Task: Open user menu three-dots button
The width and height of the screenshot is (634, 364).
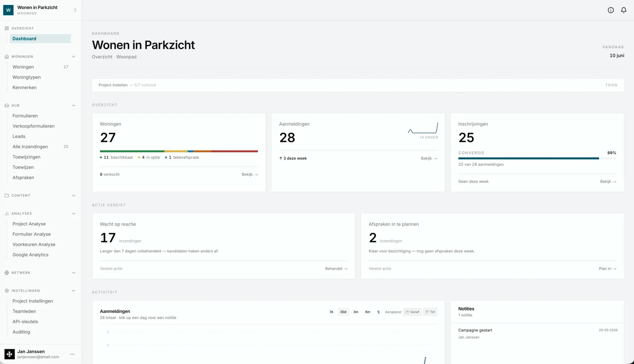Action: tap(72, 354)
